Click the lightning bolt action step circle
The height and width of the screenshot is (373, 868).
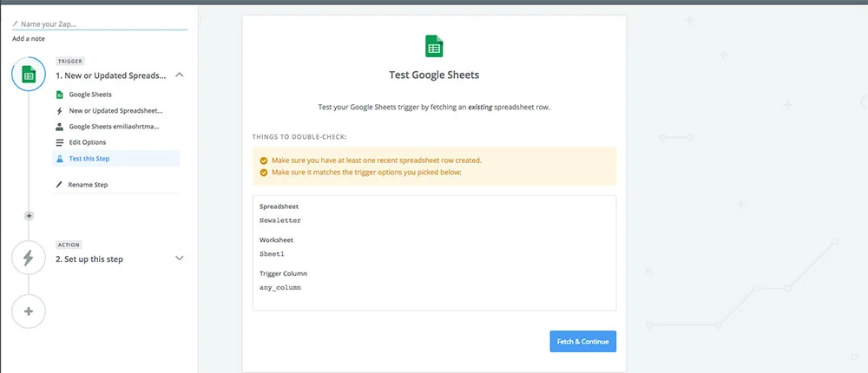[29, 258]
